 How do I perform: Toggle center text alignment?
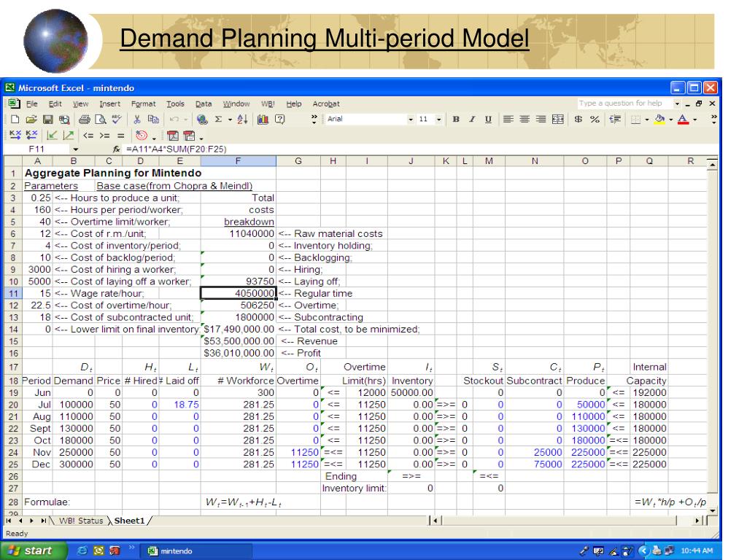pyautogui.click(x=525, y=119)
